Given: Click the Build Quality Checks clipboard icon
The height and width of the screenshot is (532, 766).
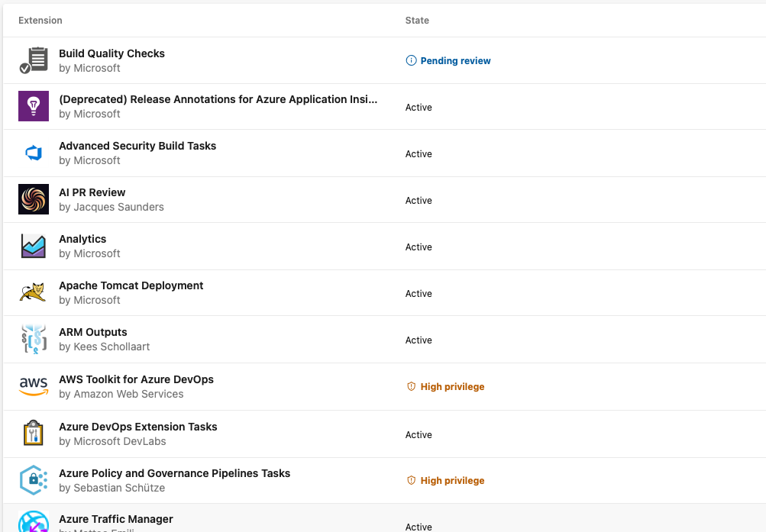Looking at the screenshot, I should point(33,60).
